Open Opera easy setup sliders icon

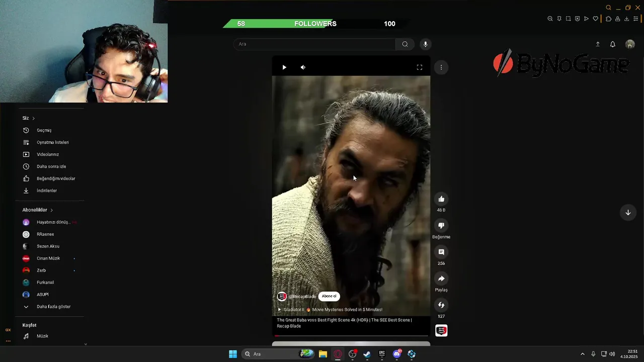pos(635,19)
